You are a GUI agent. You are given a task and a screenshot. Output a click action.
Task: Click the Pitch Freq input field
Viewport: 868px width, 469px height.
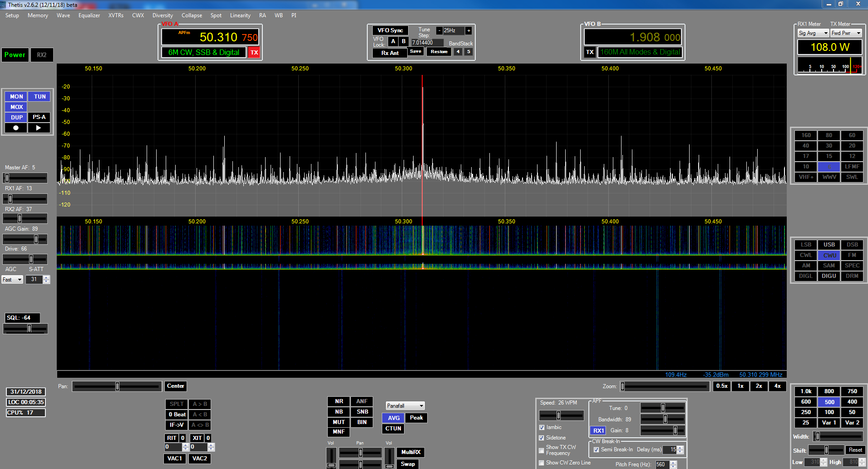point(662,464)
